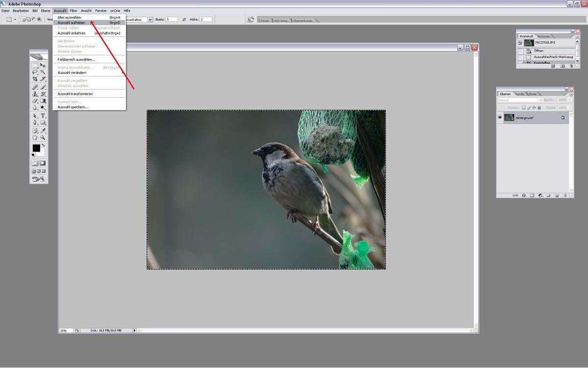Click the black foreground color swatch

[36, 148]
